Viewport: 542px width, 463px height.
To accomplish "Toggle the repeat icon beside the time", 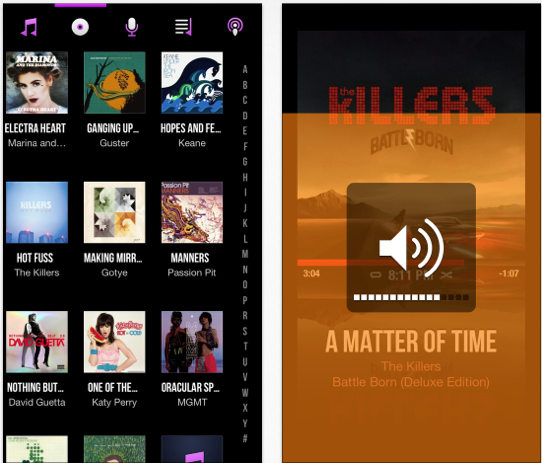I will (376, 275).
